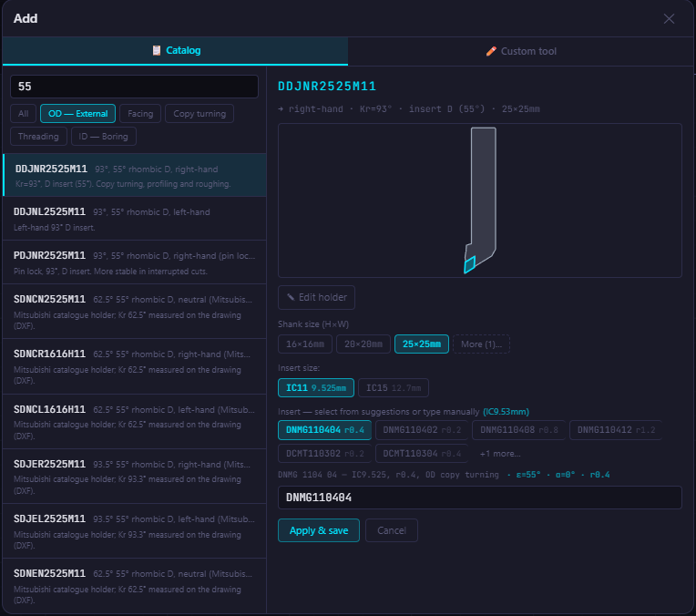Close the Add dialog with X icon

click(669, 18)
